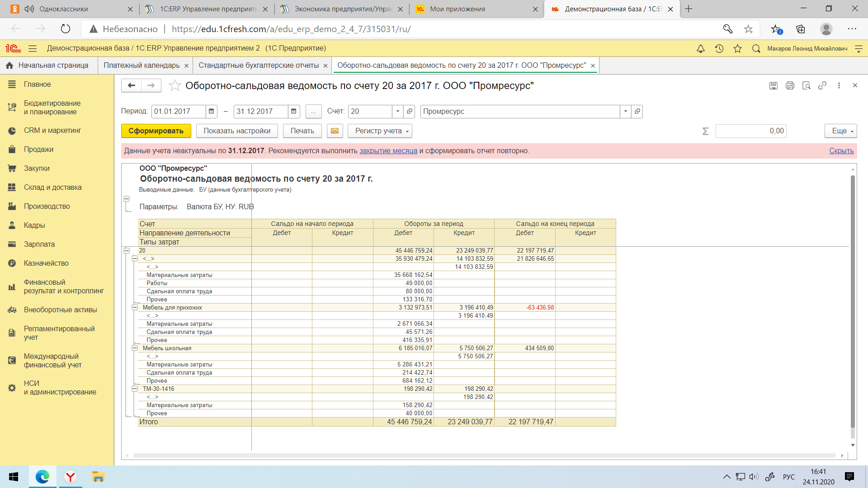Open history clock icon in header
Viewport: 868px width, 488px height.
tap(719, 48)
